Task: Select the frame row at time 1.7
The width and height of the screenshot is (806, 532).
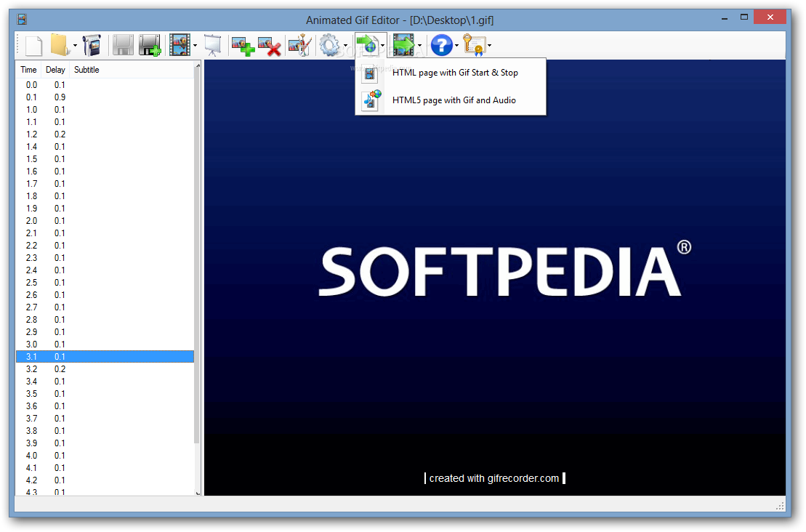Action: coord(105,183)
